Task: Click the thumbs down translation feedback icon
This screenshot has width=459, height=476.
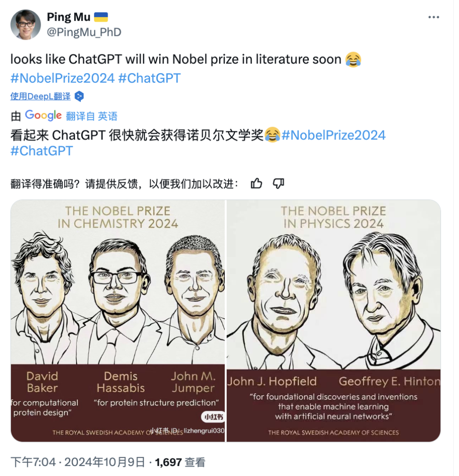Action: pyautogui.click(x=278, y=184)
